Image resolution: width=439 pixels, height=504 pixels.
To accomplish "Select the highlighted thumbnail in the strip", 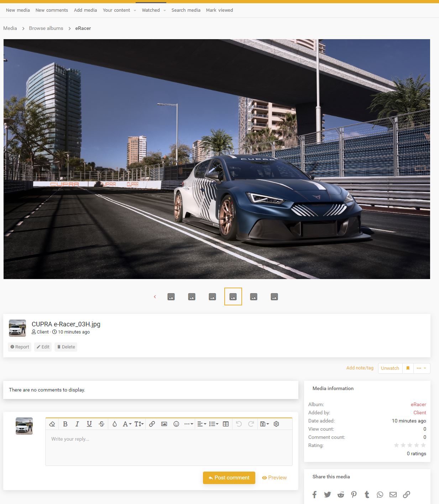I will (233, 296).
